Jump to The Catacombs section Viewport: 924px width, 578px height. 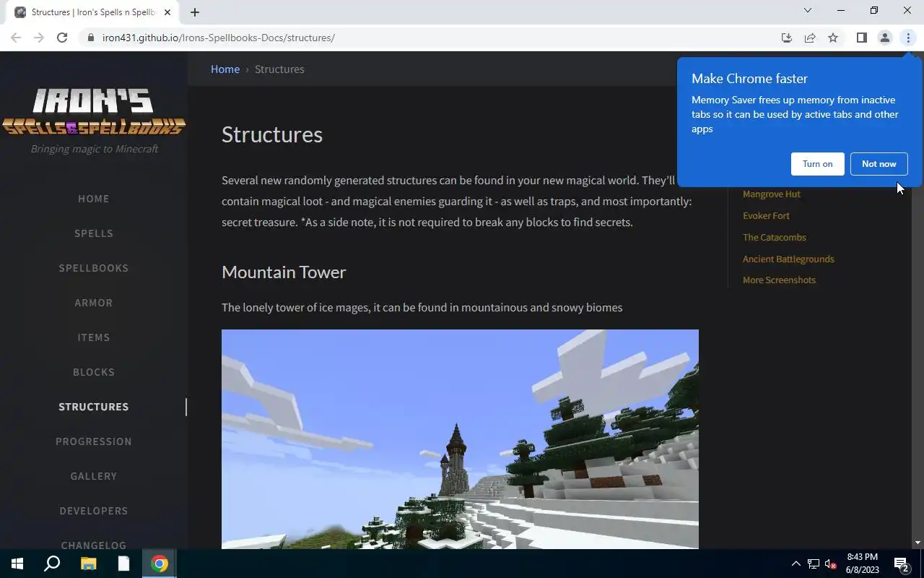point(775,238)
